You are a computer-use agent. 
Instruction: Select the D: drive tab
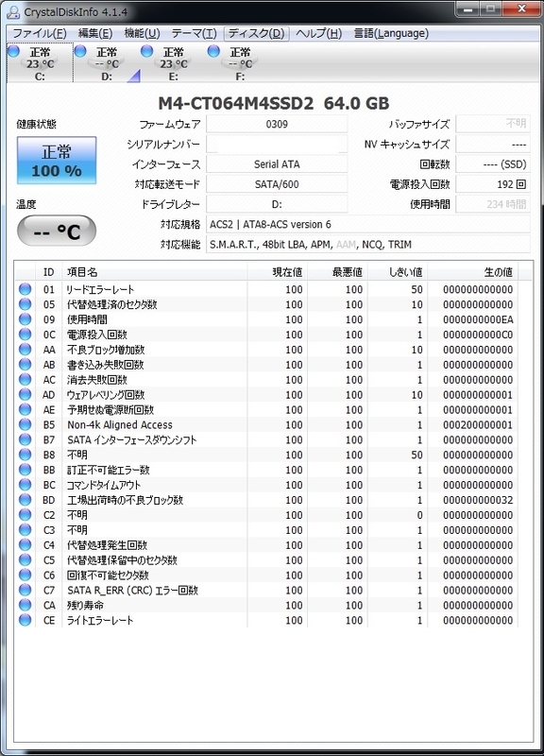(107, 63)
